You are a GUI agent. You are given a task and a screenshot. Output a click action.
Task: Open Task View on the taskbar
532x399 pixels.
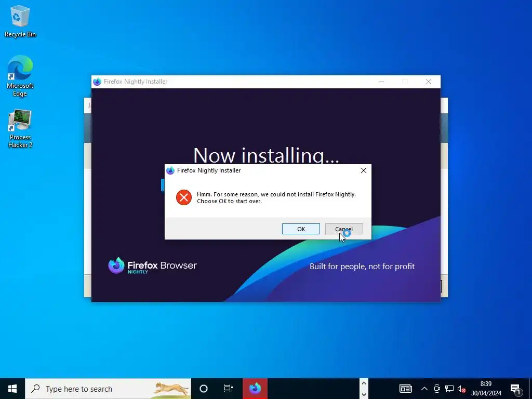229,389
